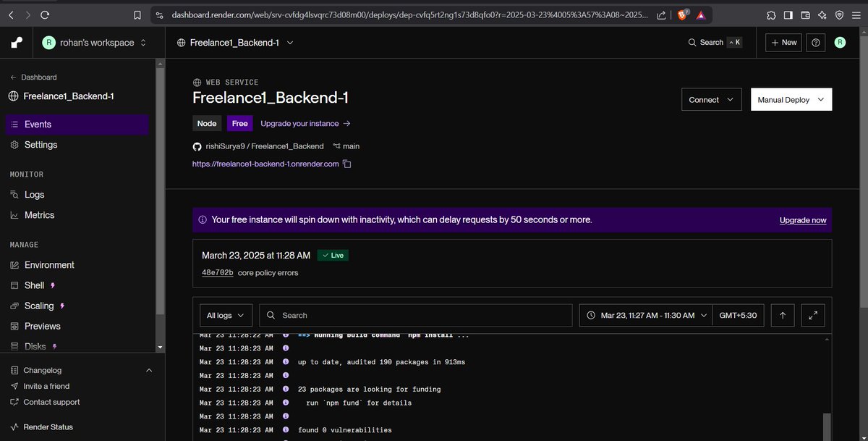
Task: Click the 'found 0 vulnerabilities' log line
Action: tap(345, 430)
